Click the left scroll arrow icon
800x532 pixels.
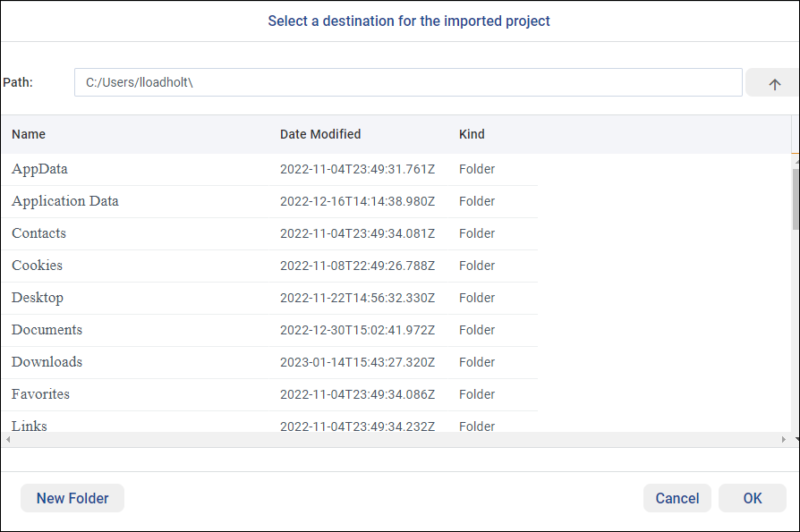point(8,440)
